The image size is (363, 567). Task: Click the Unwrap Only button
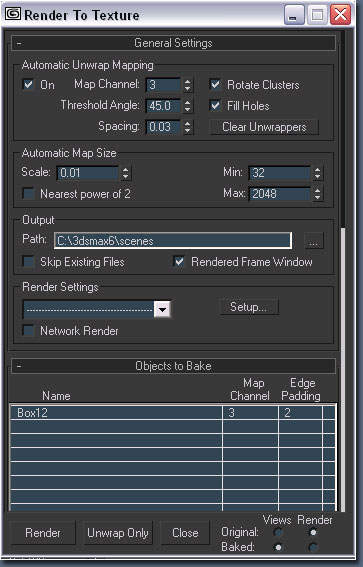point(118,533)
